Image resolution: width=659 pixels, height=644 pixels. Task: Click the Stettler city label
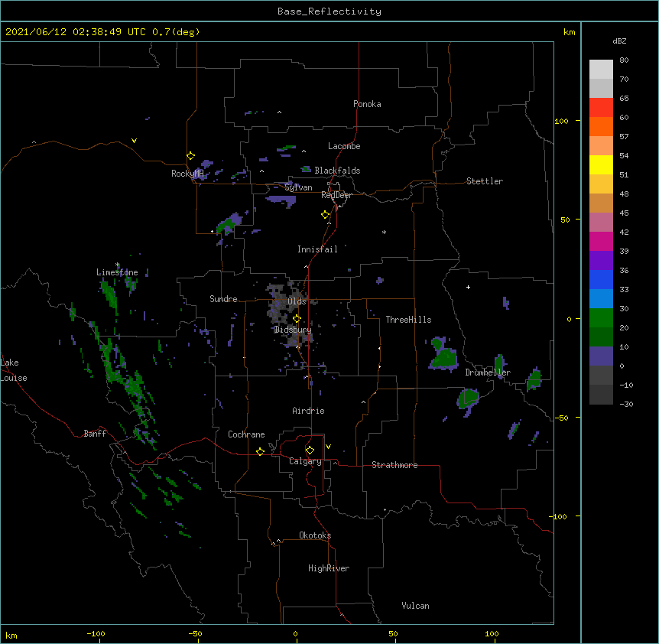pos(485,181)
